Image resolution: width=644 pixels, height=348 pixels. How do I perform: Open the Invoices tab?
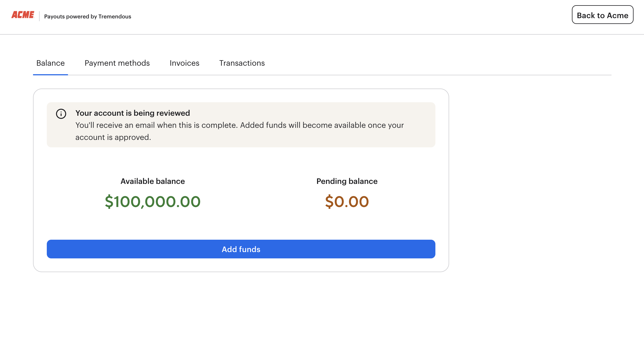click(x=184, y=63)
